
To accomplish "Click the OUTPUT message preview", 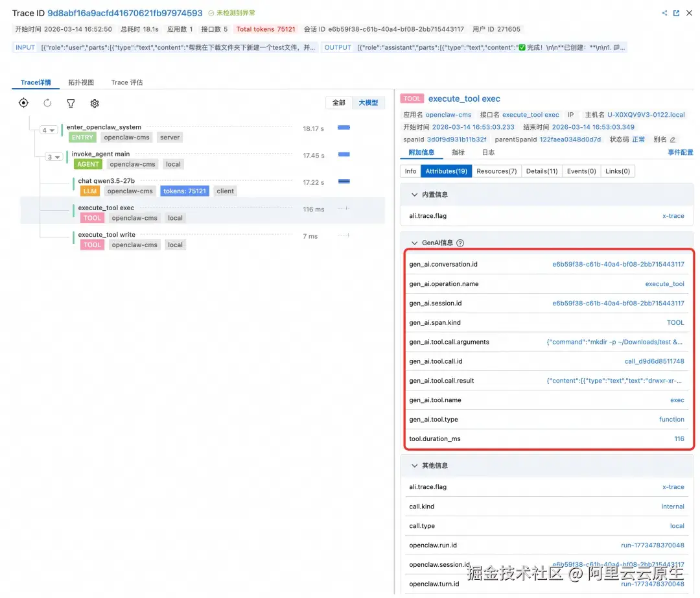I will (x=474, y=48).
